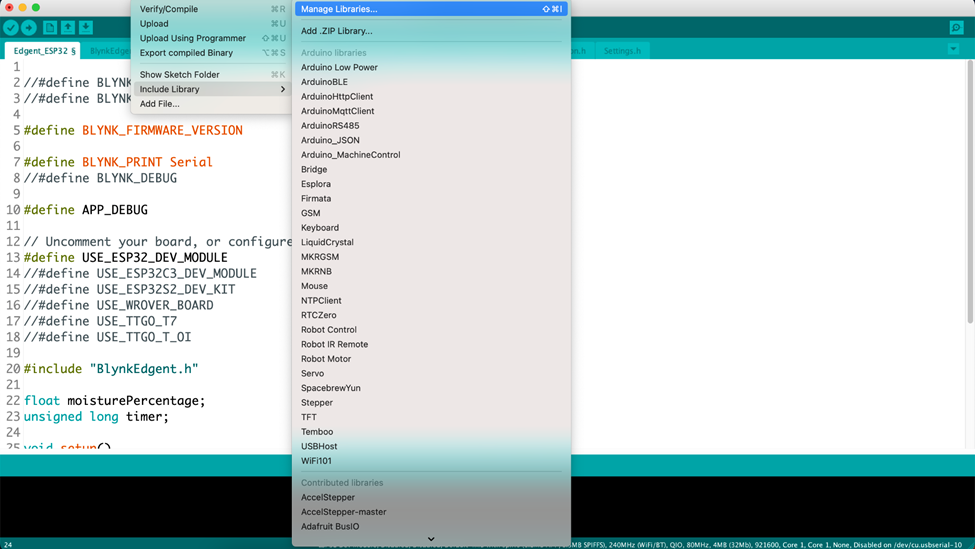Click the red close window button
975x549 pixels.
[9, 7]
